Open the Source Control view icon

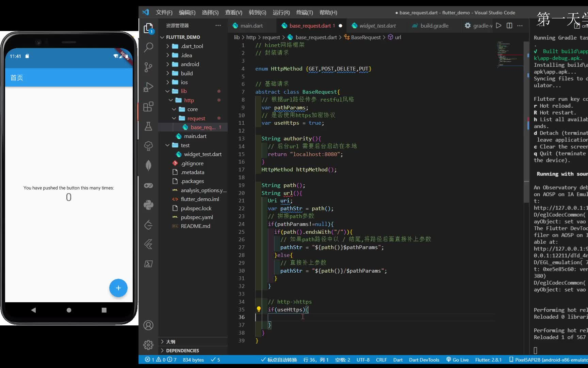(x=148, y=67)
